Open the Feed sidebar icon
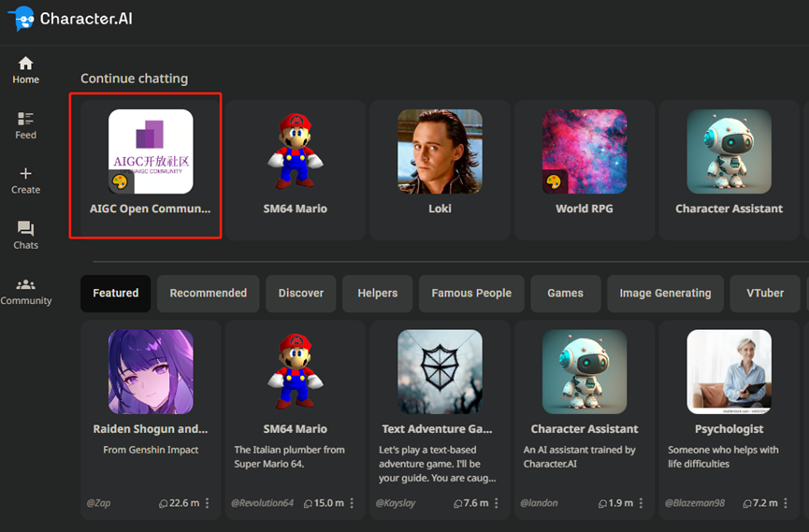 [25, 120]
